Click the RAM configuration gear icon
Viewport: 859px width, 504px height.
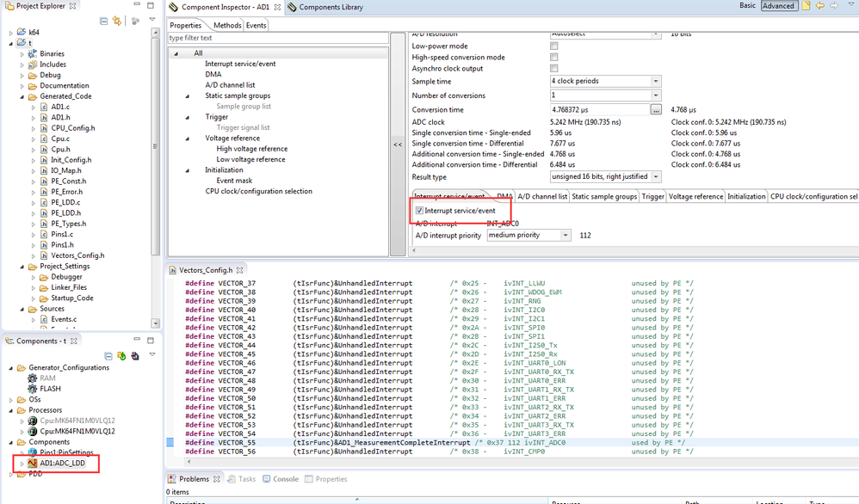pyautogui.click(x=33, y=378)
